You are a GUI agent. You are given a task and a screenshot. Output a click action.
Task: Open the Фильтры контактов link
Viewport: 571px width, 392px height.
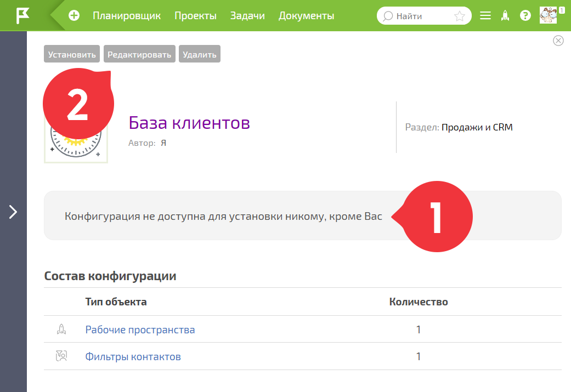(x=133, y=357)
